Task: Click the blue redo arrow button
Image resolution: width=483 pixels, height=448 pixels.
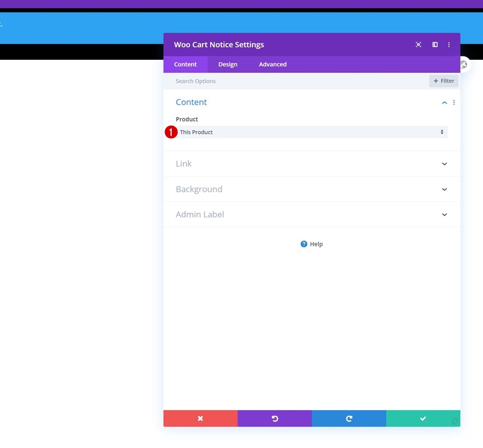Action: coord(349,418)
